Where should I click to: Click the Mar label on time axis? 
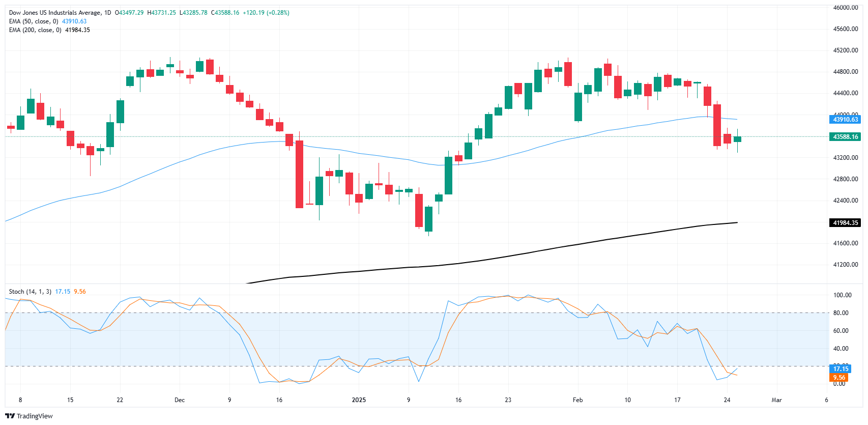pyautogui.click(x=776, y=400)
